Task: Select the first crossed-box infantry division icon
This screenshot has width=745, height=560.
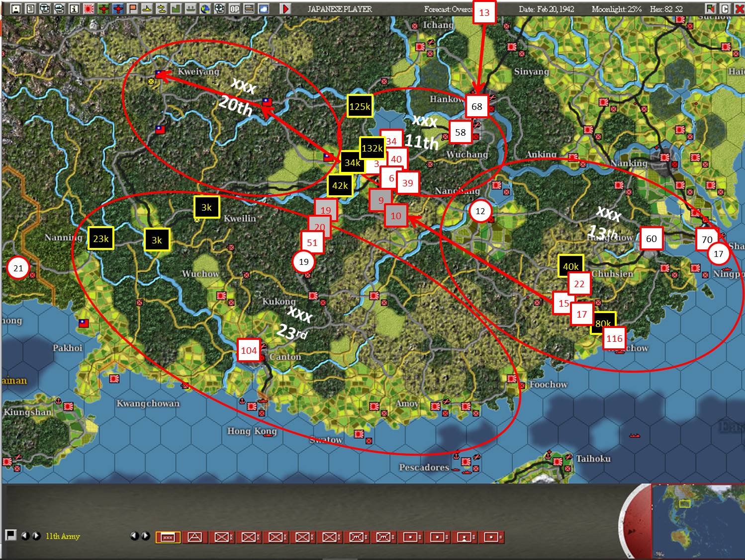Action: pos(222,537)
